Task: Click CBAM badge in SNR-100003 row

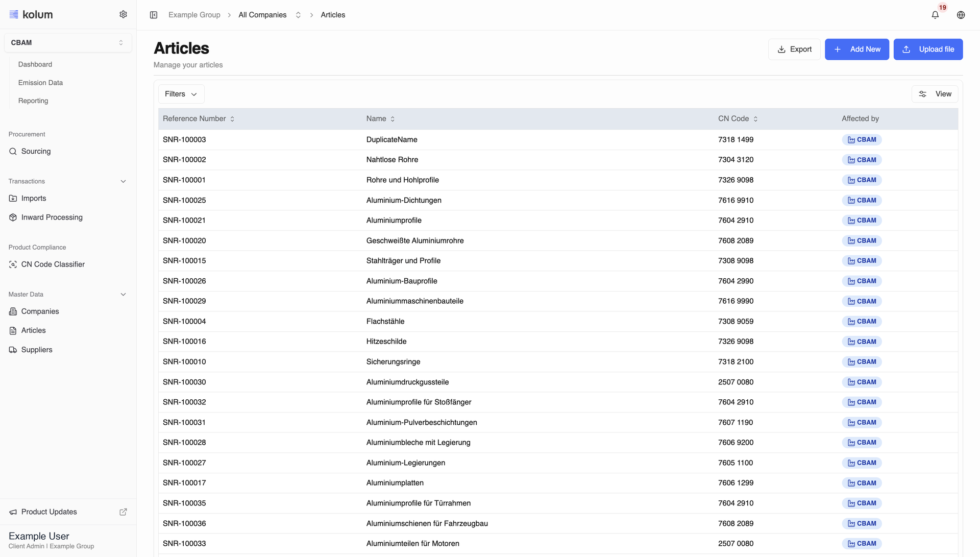Action: (x=862, y=139)
